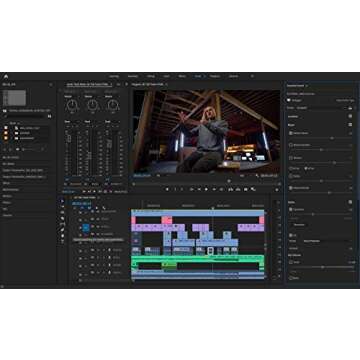Open Program Monitor zoom level dropdown
Viewport: 360px width, 360px height.
pyautogui.click(x=159, y=175)
